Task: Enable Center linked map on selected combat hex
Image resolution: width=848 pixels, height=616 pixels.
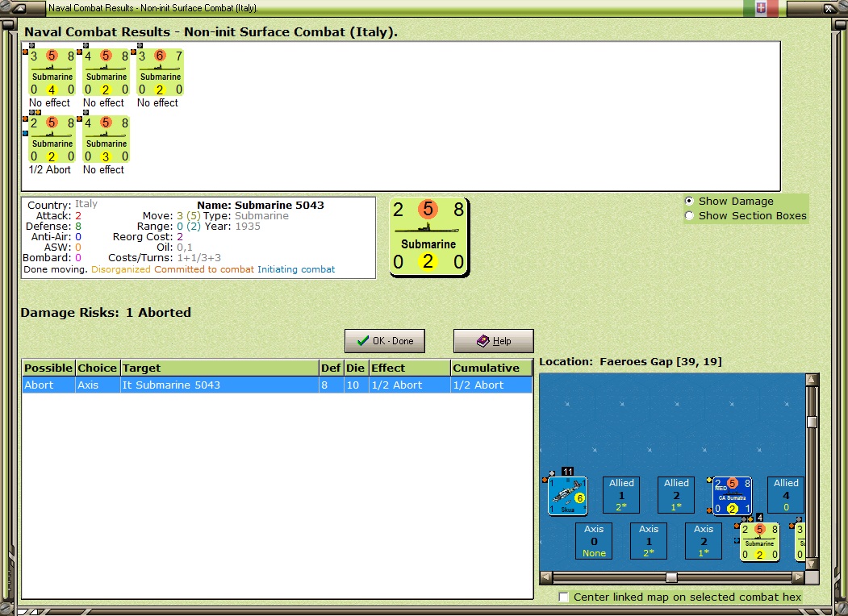Action: point(563,597)
